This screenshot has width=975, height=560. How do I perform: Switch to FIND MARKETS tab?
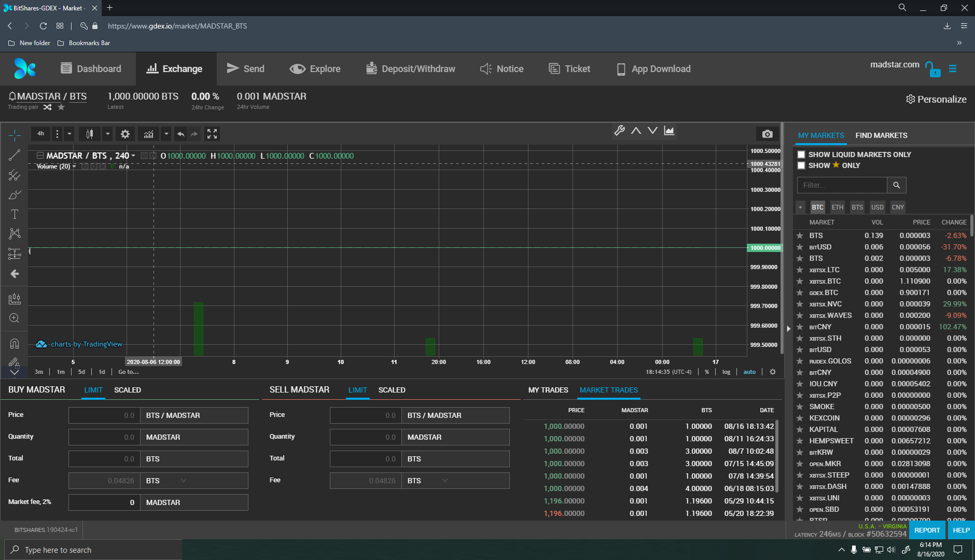(x=881, y=135)
